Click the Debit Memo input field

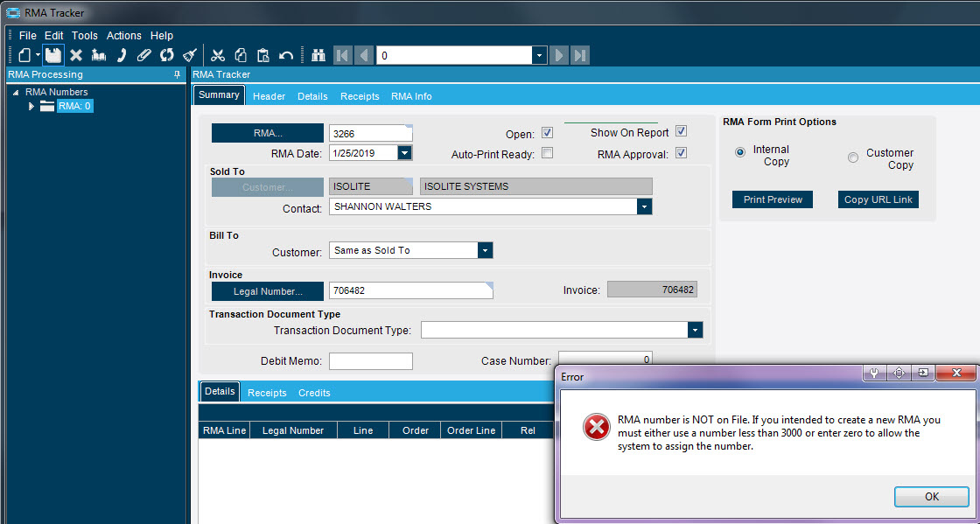tap(371, 361)
